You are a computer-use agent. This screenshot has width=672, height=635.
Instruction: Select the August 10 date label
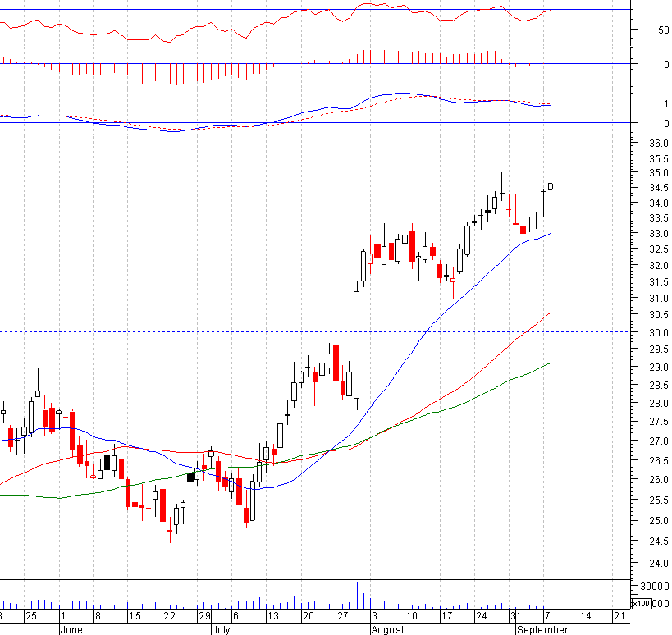411,616
